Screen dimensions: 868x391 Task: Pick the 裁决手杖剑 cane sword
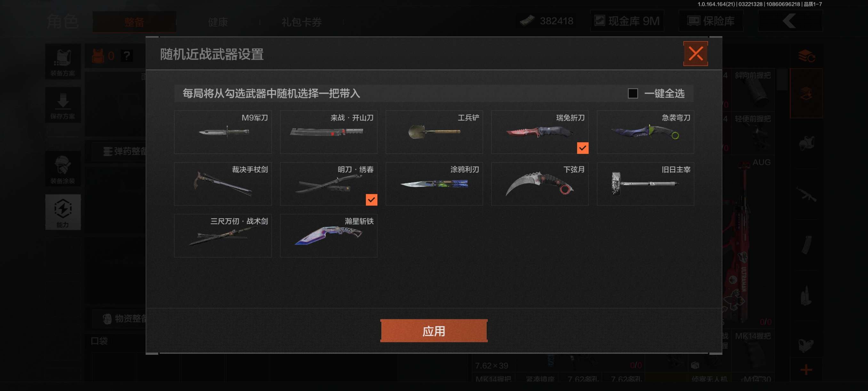point(223,184)
